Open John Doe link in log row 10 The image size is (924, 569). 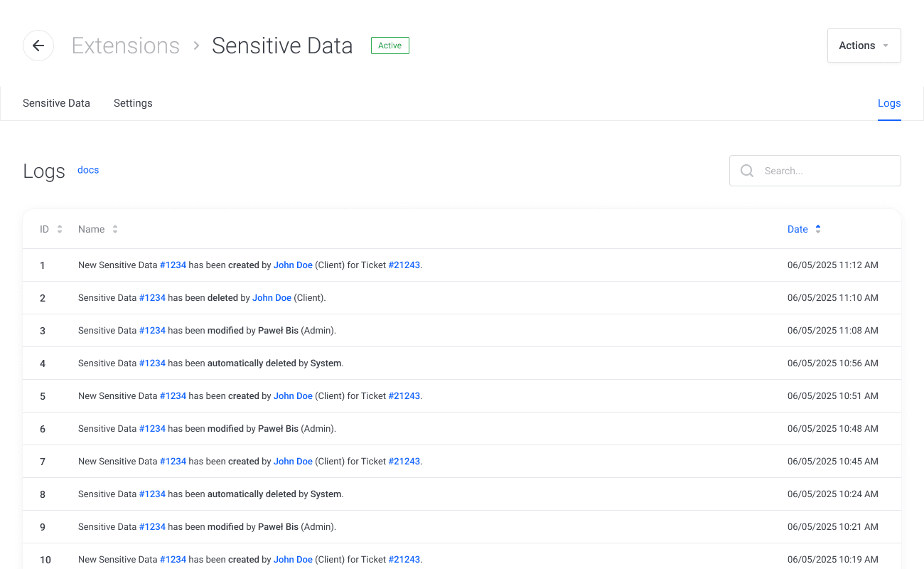coord(293,560)
